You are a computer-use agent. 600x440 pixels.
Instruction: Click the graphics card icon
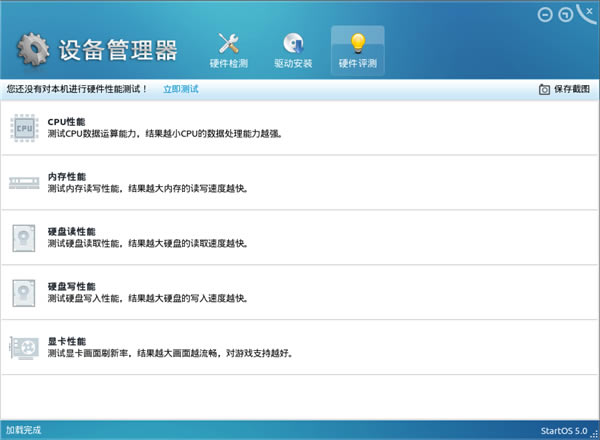coord(24,348)
